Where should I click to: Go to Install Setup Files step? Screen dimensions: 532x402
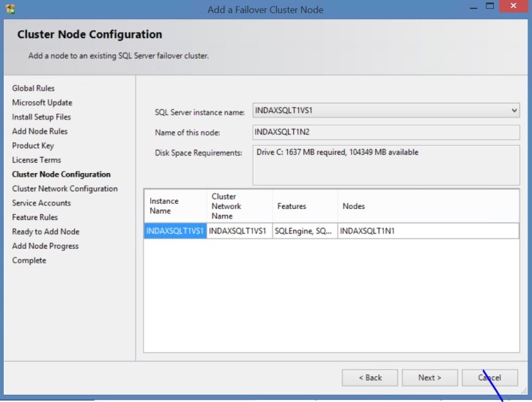click(x=42, y=117)
